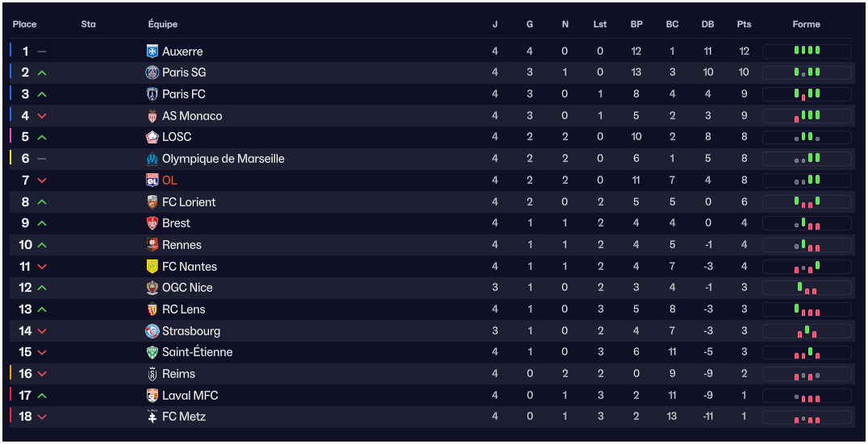868x444 pixels.
Task: Click the Olympique de Marseille logo
Action: [x=152, y=159]
